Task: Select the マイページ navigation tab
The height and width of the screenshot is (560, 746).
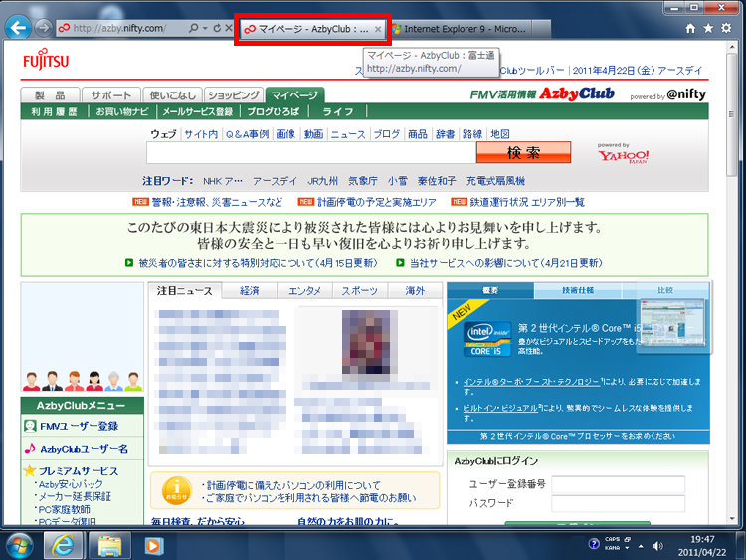Action: point(294,95)
